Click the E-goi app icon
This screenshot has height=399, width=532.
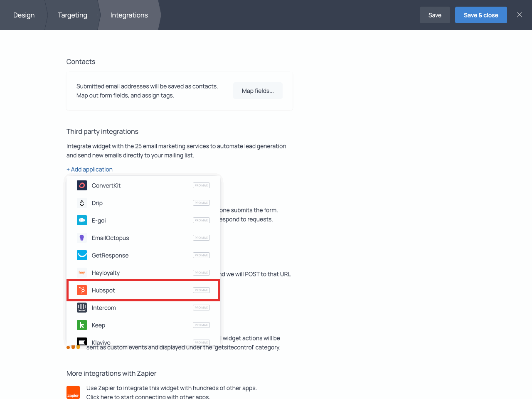pyautogui.click(x=82, y=220)
